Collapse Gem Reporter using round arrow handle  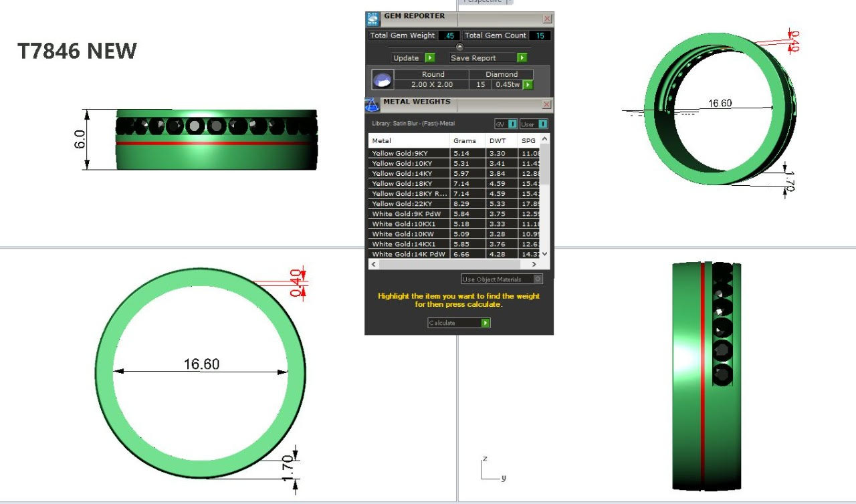(459, 47)
